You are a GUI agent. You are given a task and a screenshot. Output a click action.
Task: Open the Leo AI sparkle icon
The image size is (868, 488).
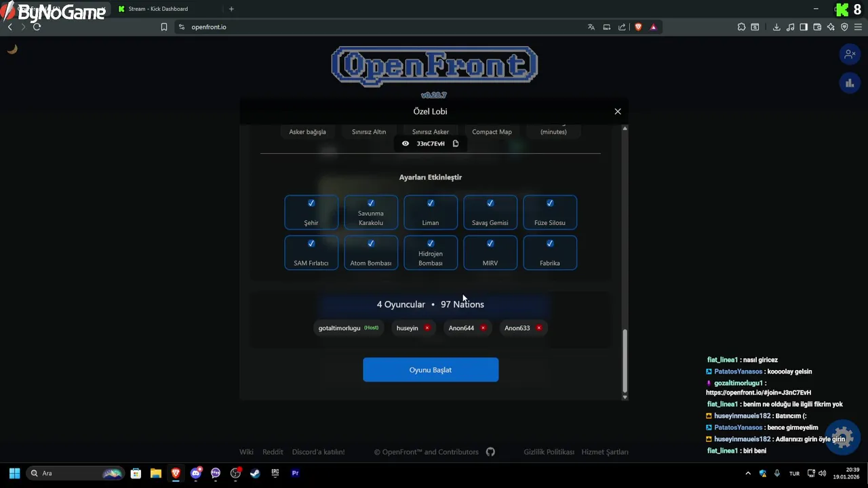(831, 27)
